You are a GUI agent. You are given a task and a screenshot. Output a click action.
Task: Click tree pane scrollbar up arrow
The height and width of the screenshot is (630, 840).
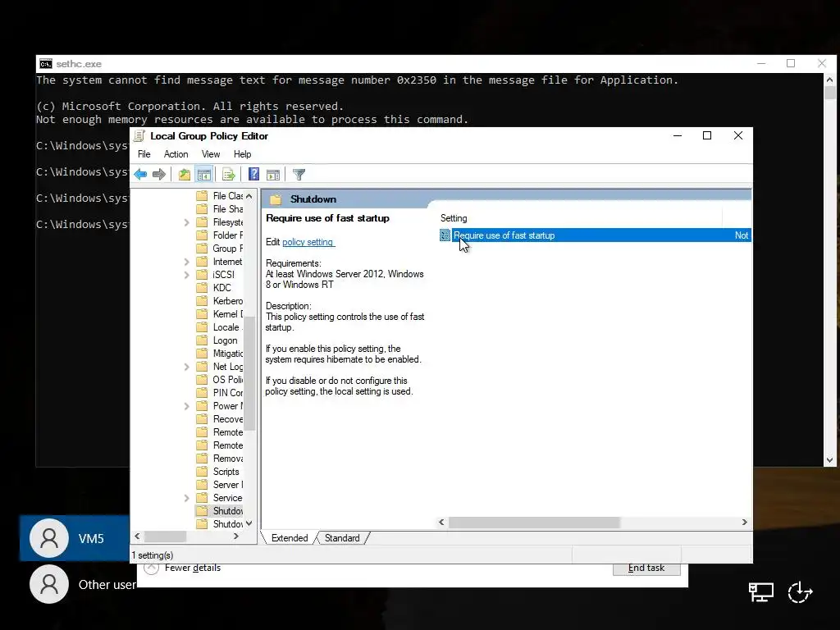click(249, 196)
